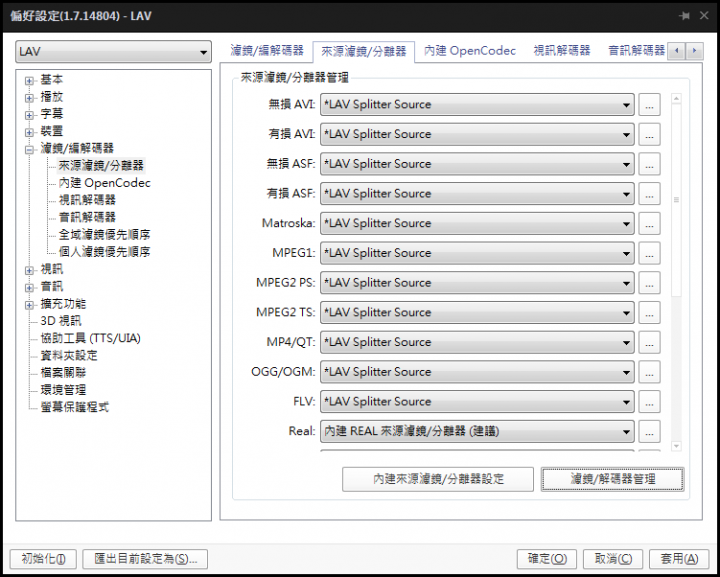Click the ... button for OGG/OGM
The height and width of the screenshot is (577, 720).
click(x=649, y=372)
